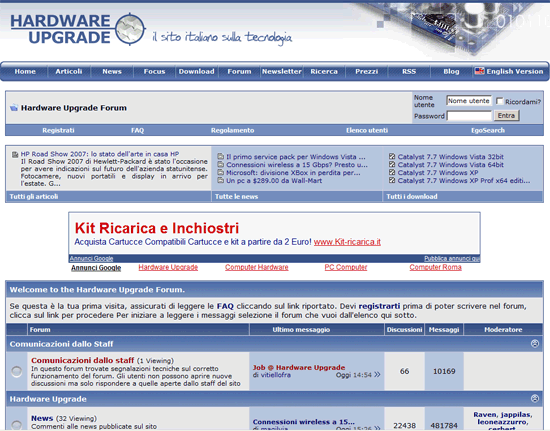Image resolution: width=550 pixels, height=431 pixels.
Task: Click the Kit Ricarica e Inchiostri ad heading
Action: pos(157,228)
